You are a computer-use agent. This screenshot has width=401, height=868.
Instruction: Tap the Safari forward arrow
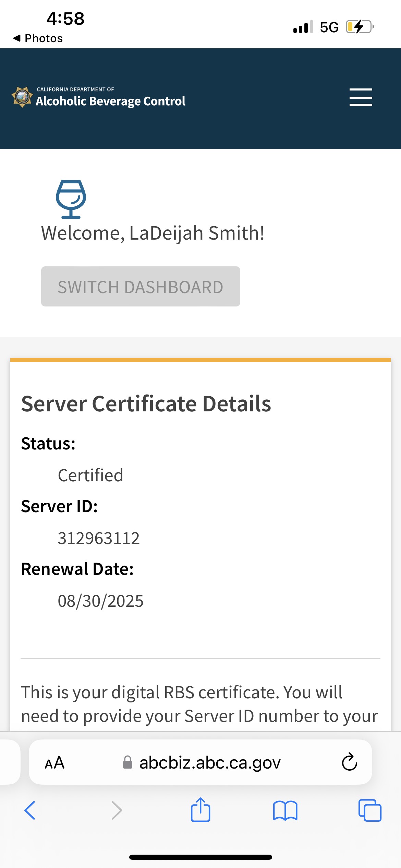(x=117, y=810)
